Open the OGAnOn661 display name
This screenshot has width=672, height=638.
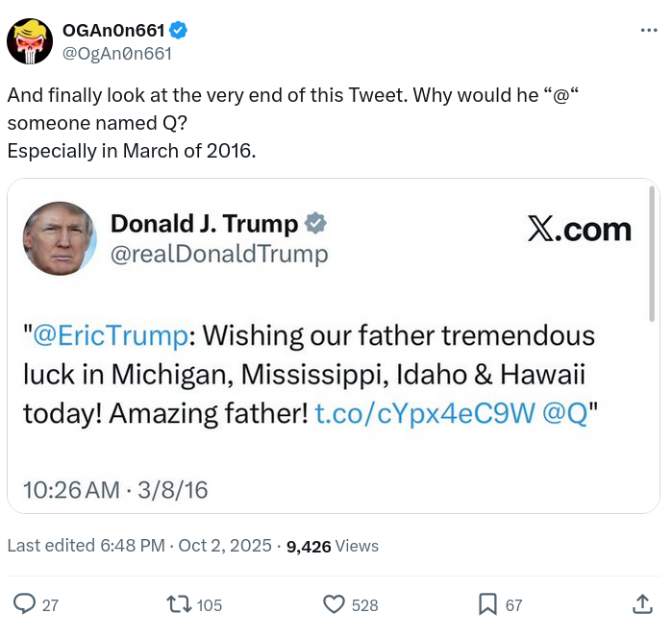point(114,31)
